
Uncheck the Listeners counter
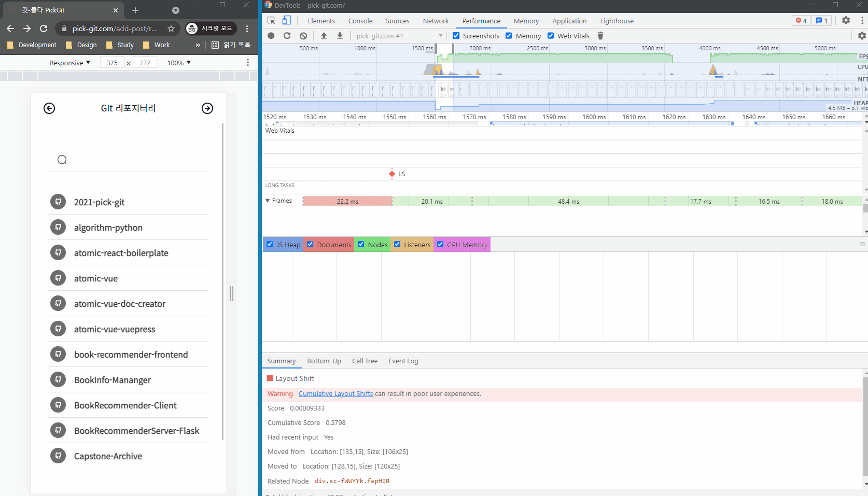click(x=397, y=245)
